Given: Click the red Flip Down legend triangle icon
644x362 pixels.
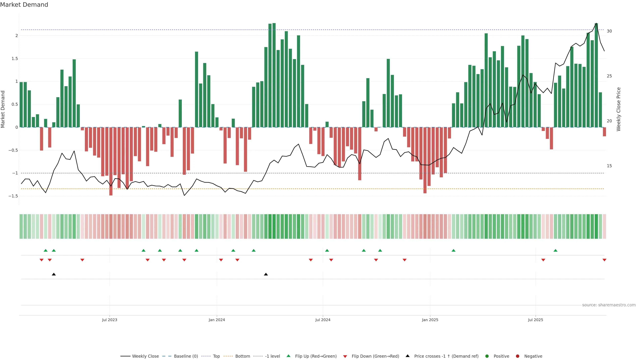Looking at the screenshot, I should (345, 356).
